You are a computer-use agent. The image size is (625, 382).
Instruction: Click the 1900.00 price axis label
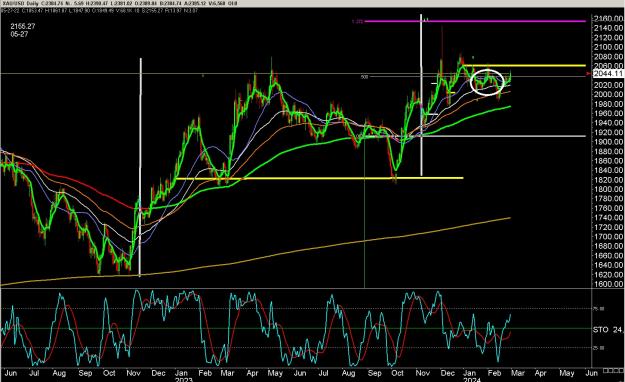[x=608, y=142]
